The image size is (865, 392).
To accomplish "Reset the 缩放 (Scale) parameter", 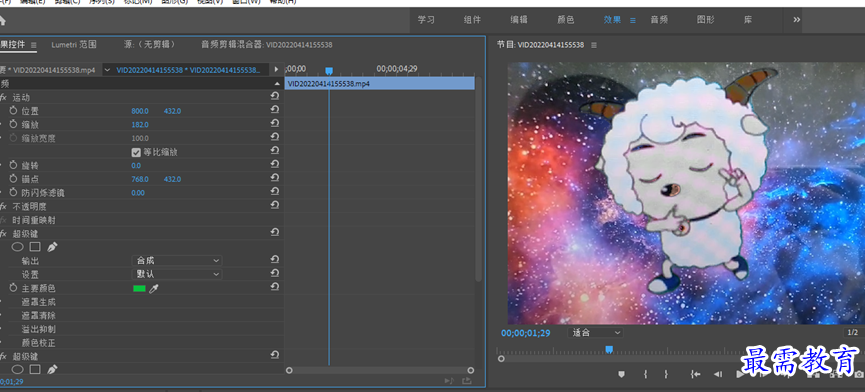I will [x=275, y=124].
